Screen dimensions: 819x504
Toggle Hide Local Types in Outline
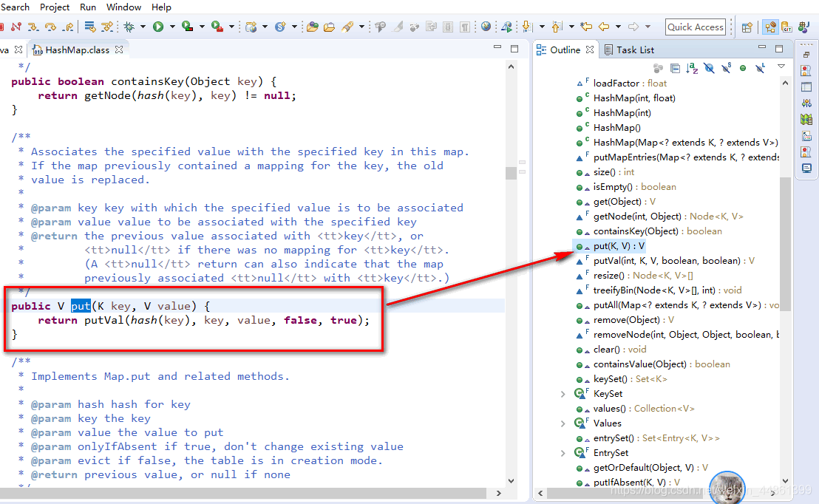point(761,69)
